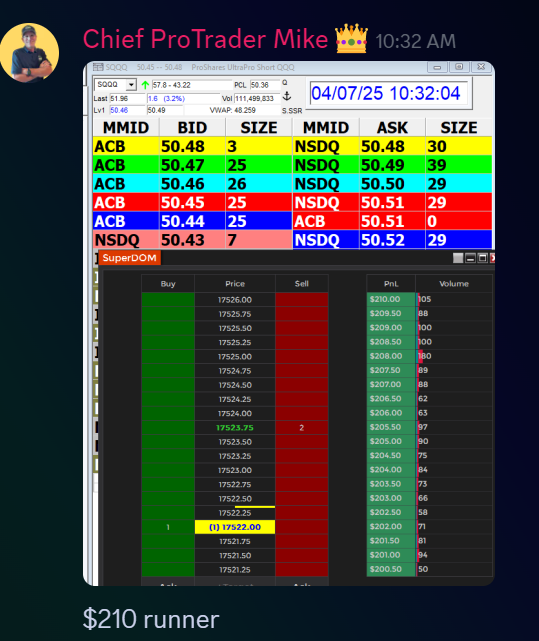The width and height of the screenshot is (539, 641).
Task: Select the SuperDOM tab
Action: tap(130, 258)
